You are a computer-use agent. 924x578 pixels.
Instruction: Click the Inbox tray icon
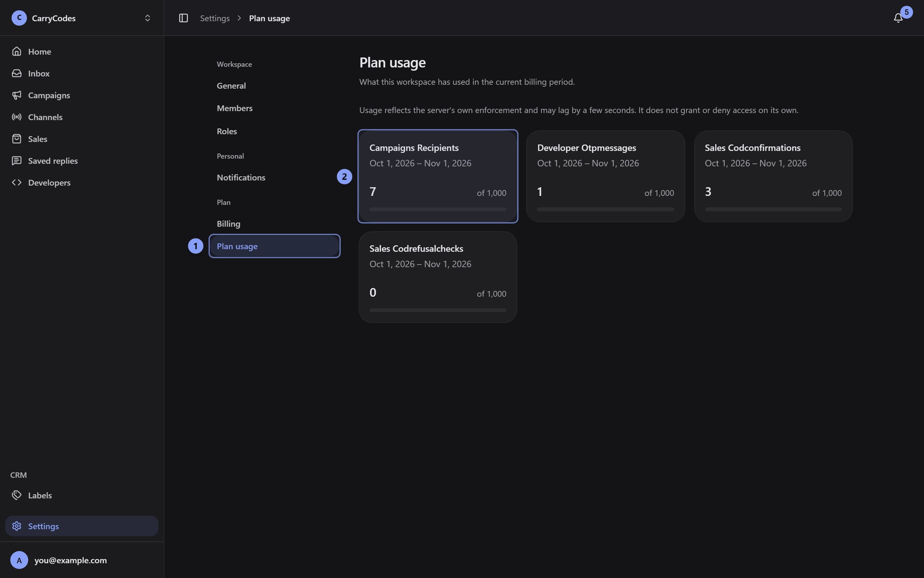pos(16,73)
